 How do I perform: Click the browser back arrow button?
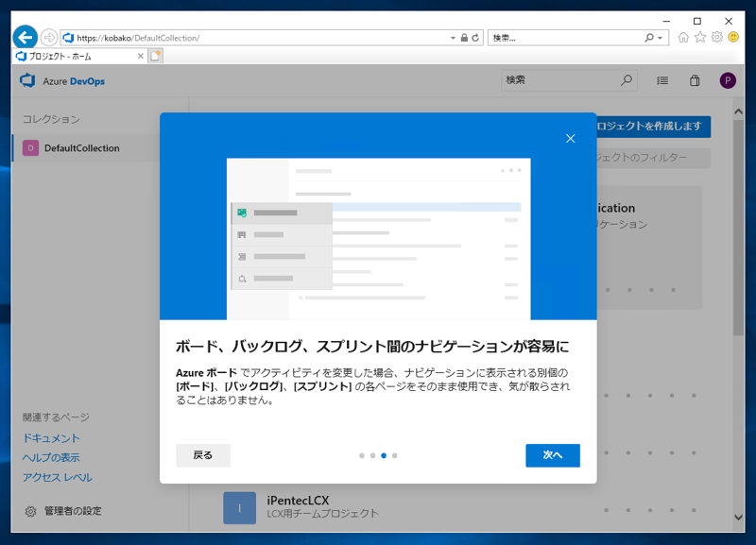pos(26,37)
